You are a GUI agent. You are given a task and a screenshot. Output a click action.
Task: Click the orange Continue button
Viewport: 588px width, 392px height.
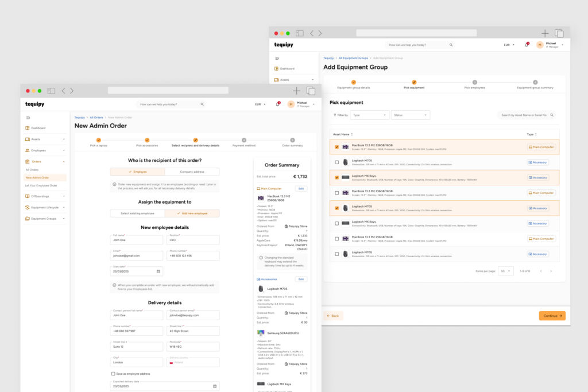[552, 316]
